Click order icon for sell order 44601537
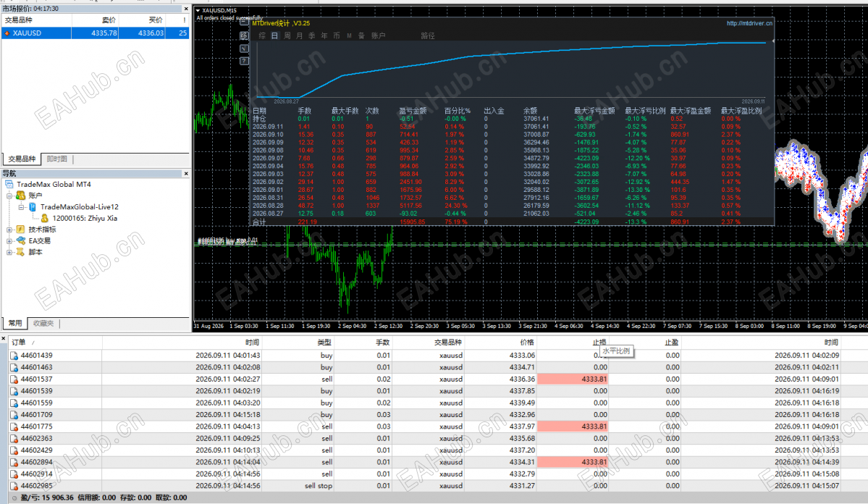 [x=14, y=379]
